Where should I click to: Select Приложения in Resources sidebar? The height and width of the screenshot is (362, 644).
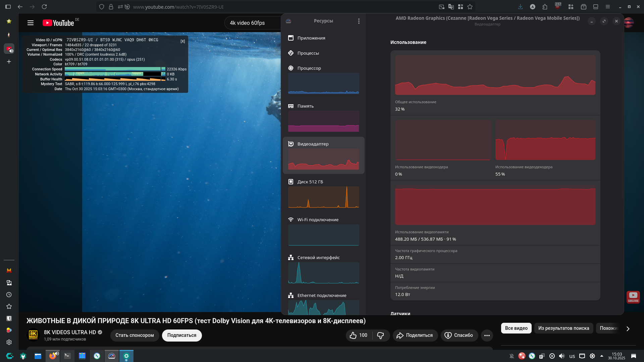coord(311,38)
